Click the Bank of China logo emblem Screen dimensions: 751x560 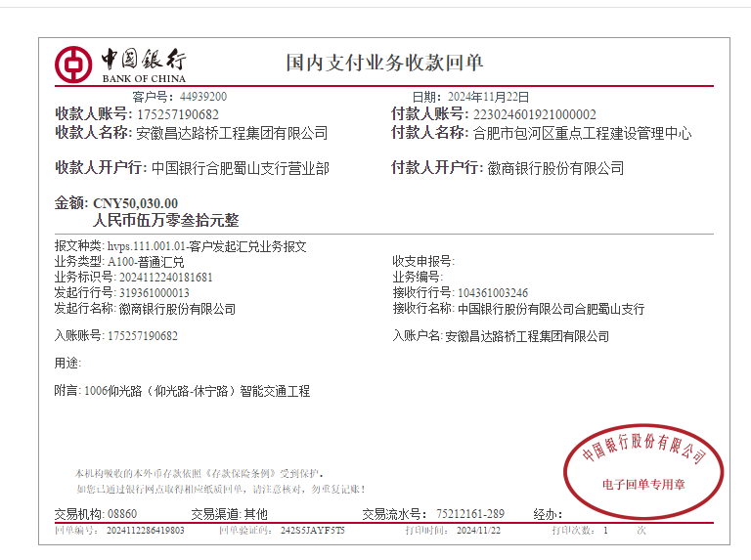(x=74, y=64)
